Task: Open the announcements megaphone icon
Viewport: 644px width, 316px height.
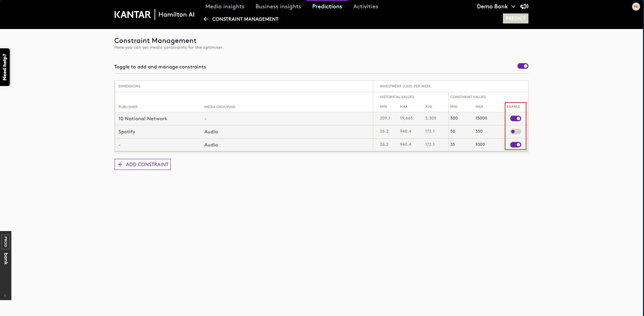Action: (524, 6)
